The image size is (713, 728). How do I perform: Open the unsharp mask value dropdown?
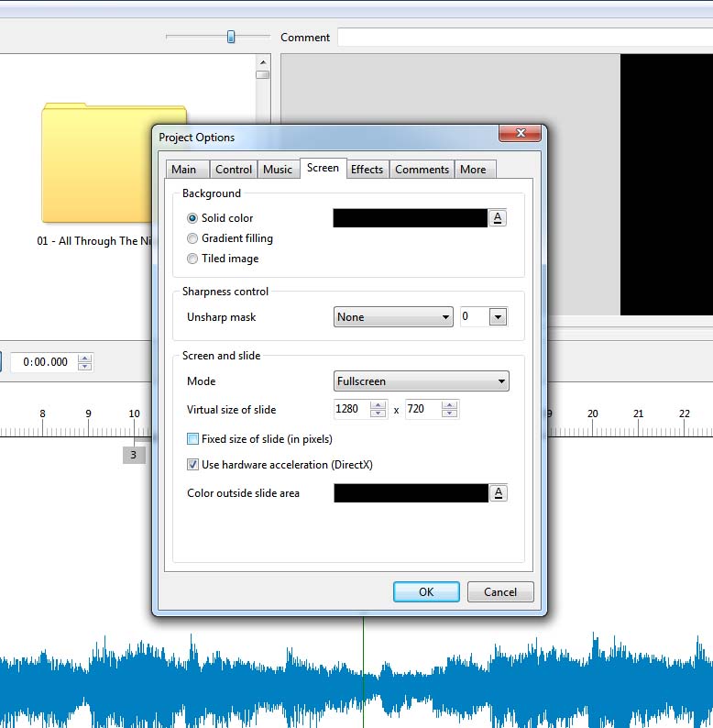[498, 317]
